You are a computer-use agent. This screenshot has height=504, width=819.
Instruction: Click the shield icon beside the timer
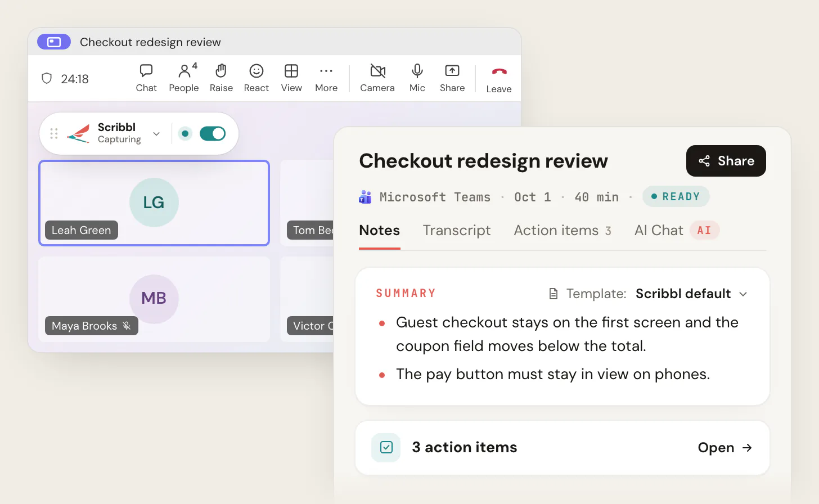click(x=47, y=79)
